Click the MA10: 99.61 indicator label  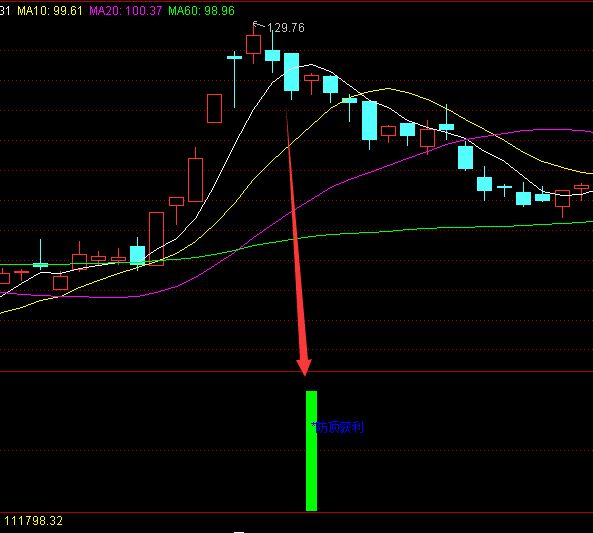[50, 11]
